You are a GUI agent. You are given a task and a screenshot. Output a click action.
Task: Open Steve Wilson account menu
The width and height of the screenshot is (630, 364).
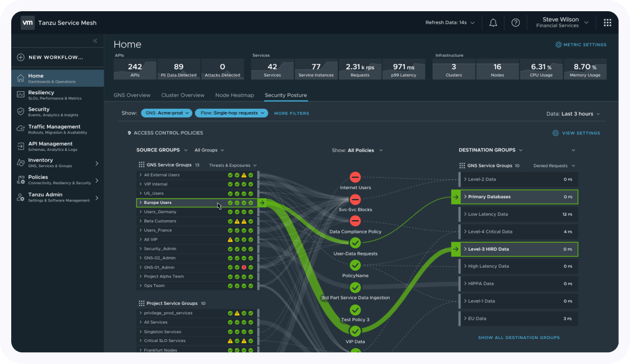click(x=562, y=22)
